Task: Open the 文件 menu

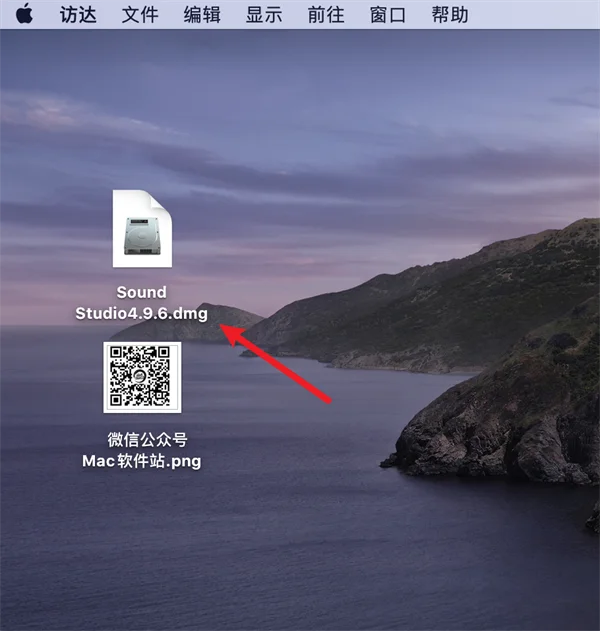Action: [x=140, y=15]
